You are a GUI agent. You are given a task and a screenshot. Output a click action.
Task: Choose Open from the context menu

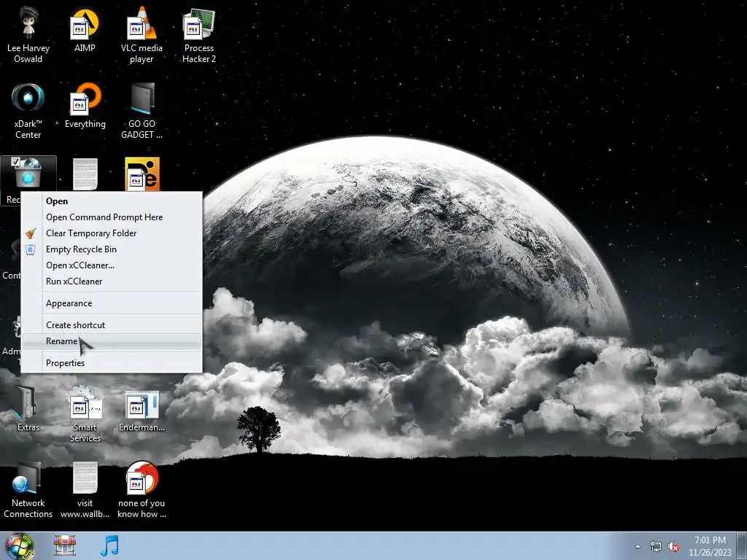[x=112, y=201]
